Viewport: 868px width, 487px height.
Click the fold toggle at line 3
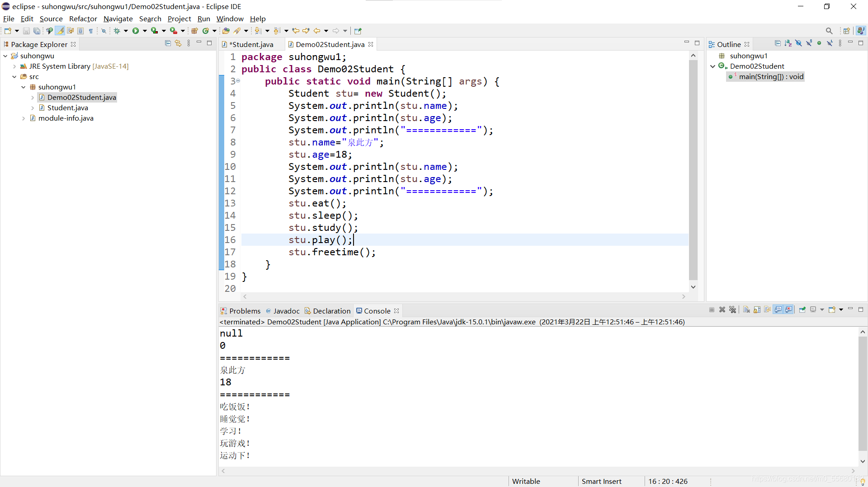pos(238,81)
